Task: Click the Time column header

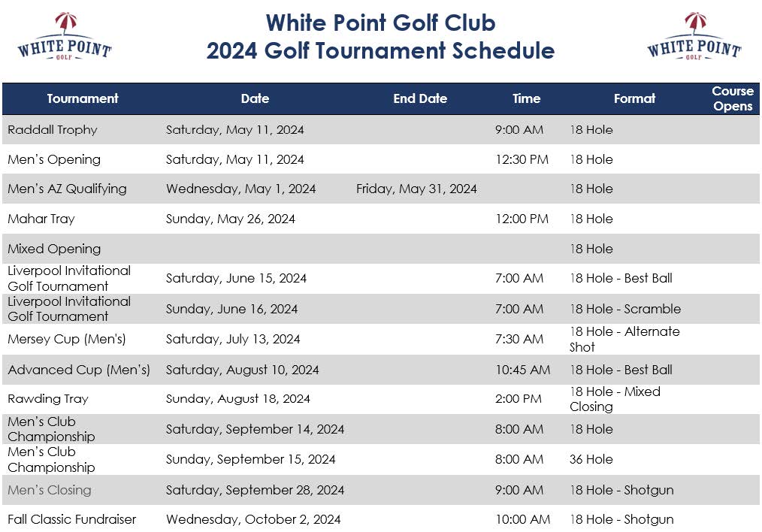Action: tap(526, 98)
